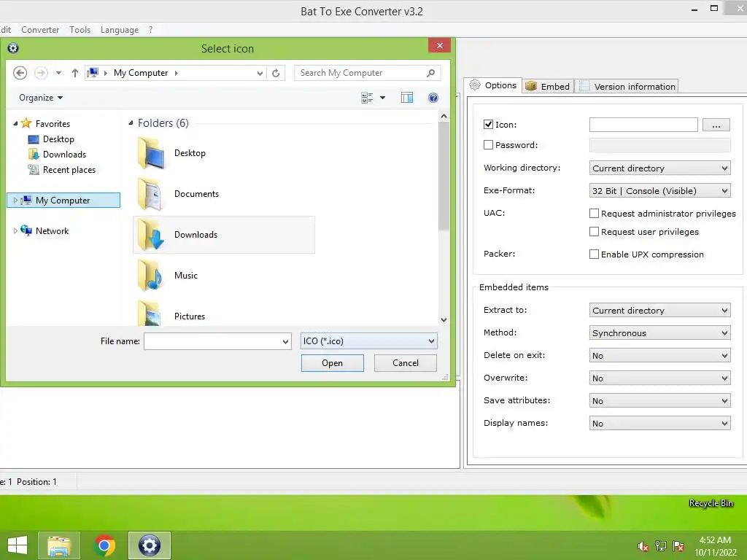Image resolution: width=747 pixels, height=560 pixels.
Task: Select the Music folder icon
Action: tap(150, 276)
